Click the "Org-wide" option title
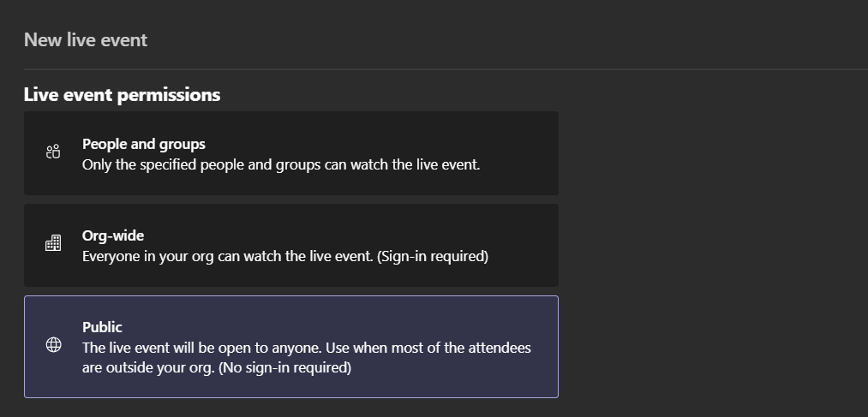This screenshot has height=417, width=868. 113,235
